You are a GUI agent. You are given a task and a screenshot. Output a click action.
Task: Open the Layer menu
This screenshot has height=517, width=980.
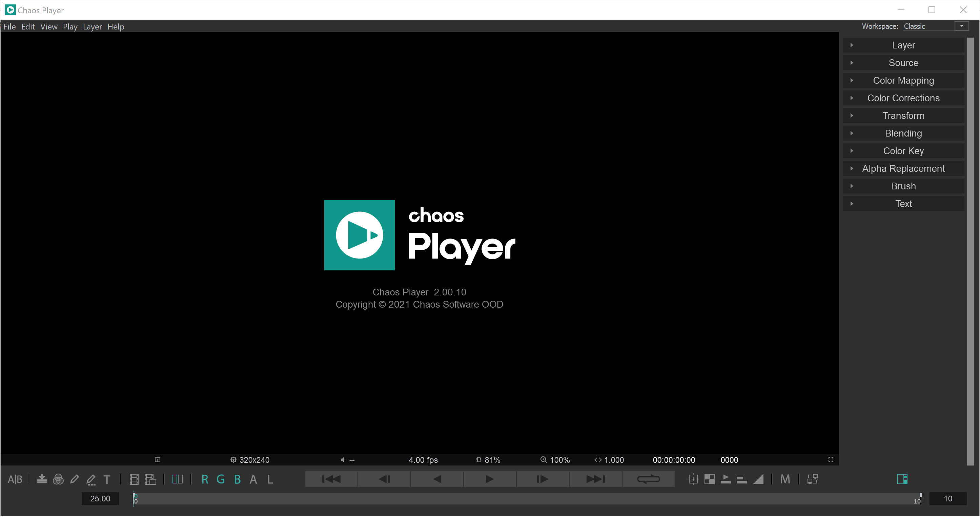[93, 27]
